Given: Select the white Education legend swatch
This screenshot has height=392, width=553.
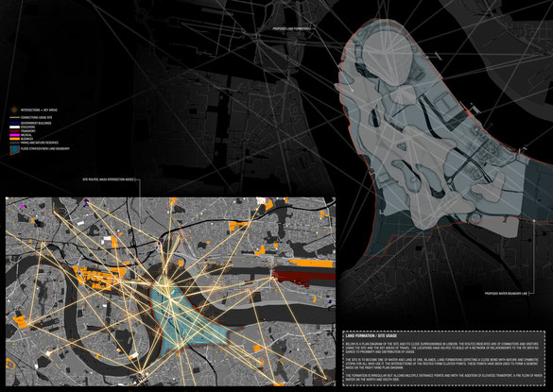Looking at the screenshot, I should [14, 127].
